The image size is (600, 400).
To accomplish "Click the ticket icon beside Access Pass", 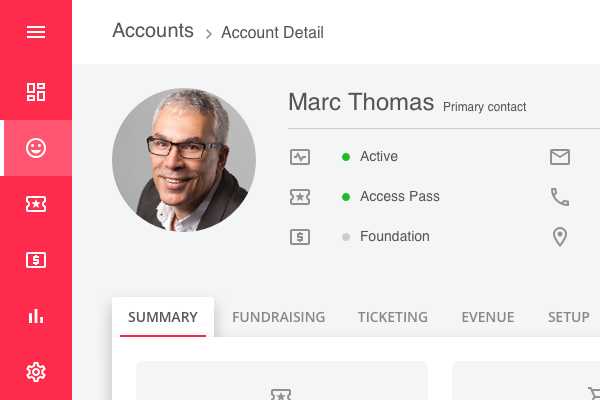I will pos(300,197).
